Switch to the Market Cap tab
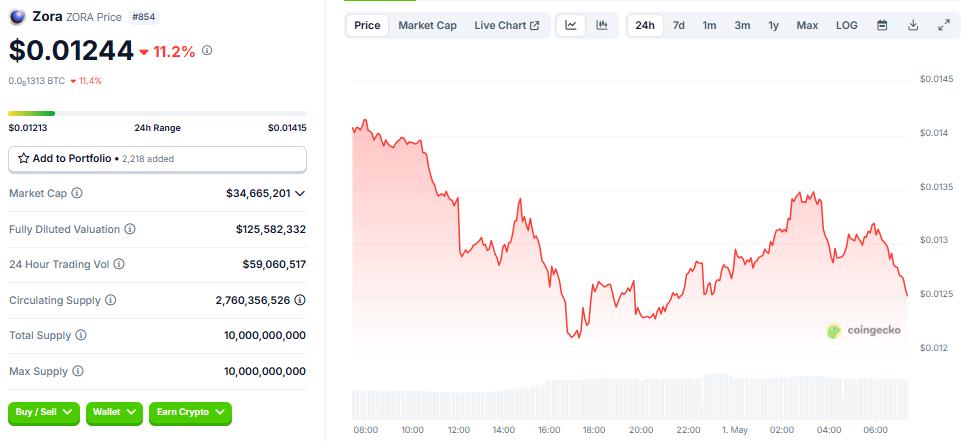967x441 pixels. (427, 25)
